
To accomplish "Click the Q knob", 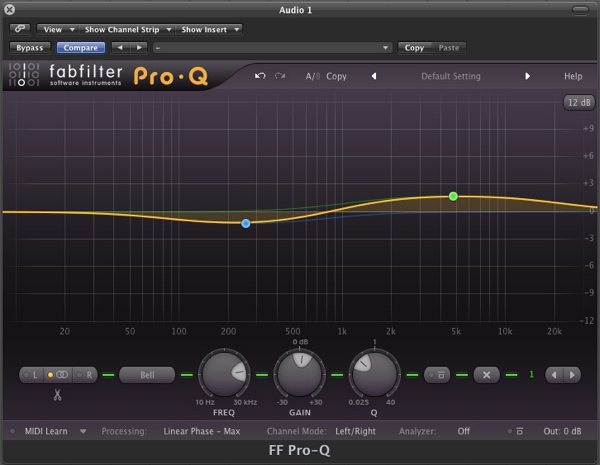I will pyautogui.click(x=374, y=374).
